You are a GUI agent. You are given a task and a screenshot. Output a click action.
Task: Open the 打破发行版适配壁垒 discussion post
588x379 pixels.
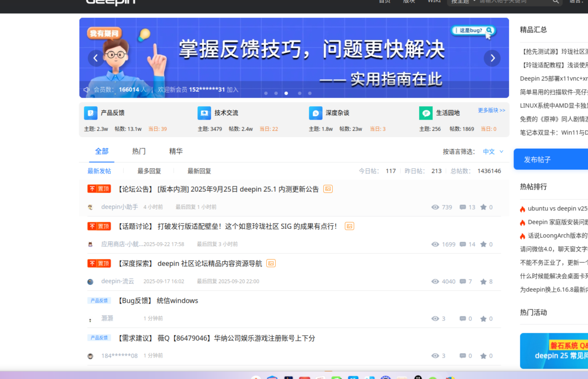[227, 226]
